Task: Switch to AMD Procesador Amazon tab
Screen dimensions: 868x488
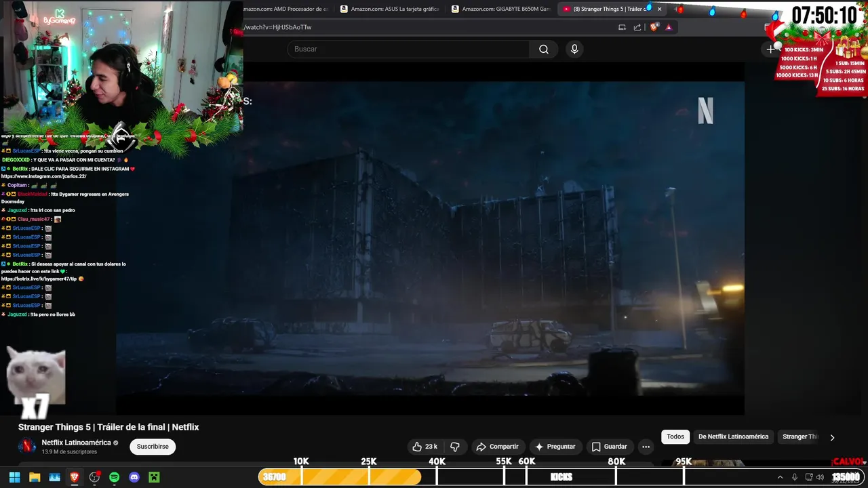Action: (286, 9)
